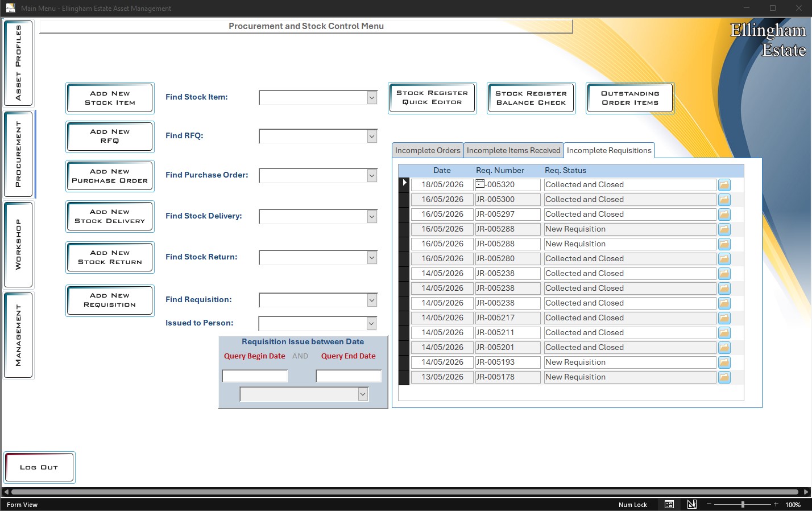Screen dimensions: 812x511
Task: Open the Management side tab
Action: click(18, 335)
